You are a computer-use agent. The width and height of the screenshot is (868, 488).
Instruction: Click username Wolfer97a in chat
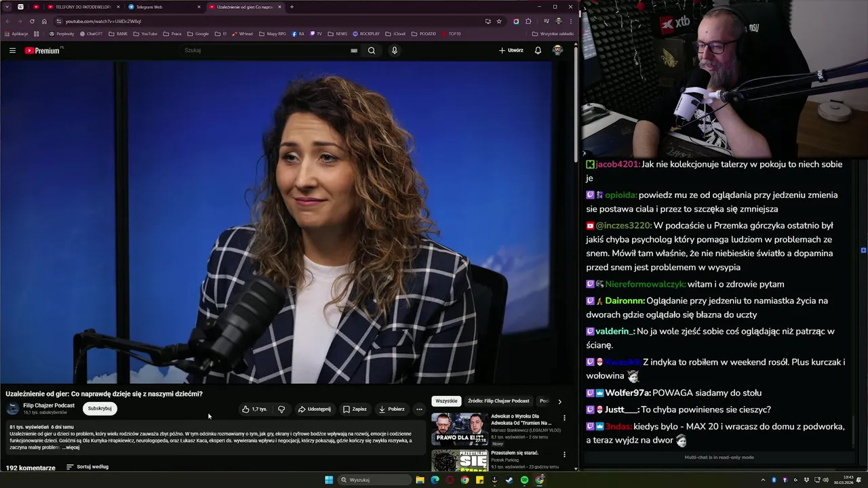[627, 393]
